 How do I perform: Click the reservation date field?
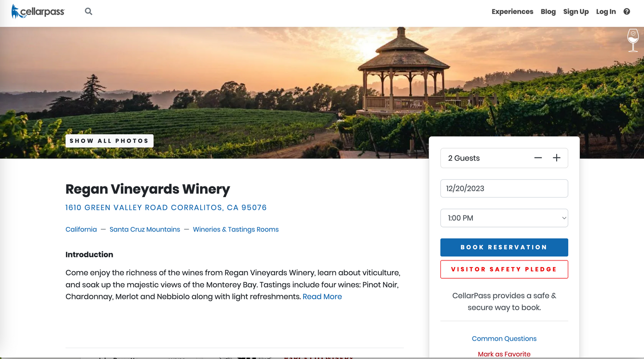504,188
